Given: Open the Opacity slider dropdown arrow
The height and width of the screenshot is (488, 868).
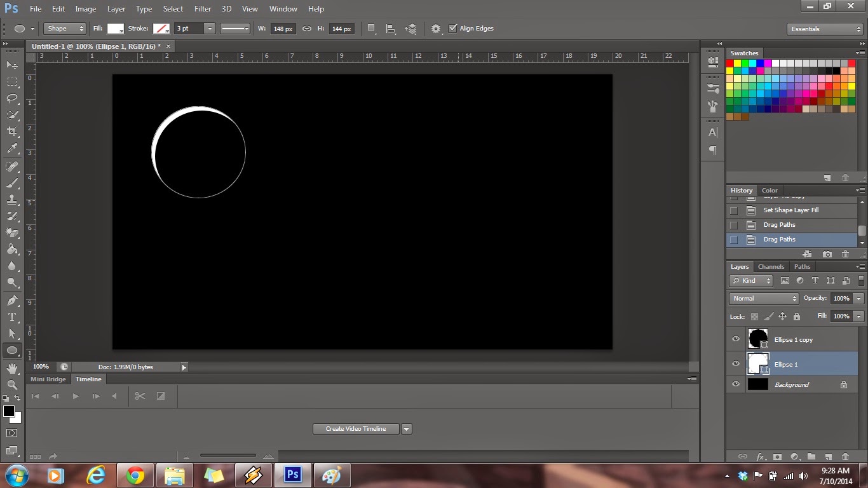Looking at the screenshot, I should tap(859, 298).
